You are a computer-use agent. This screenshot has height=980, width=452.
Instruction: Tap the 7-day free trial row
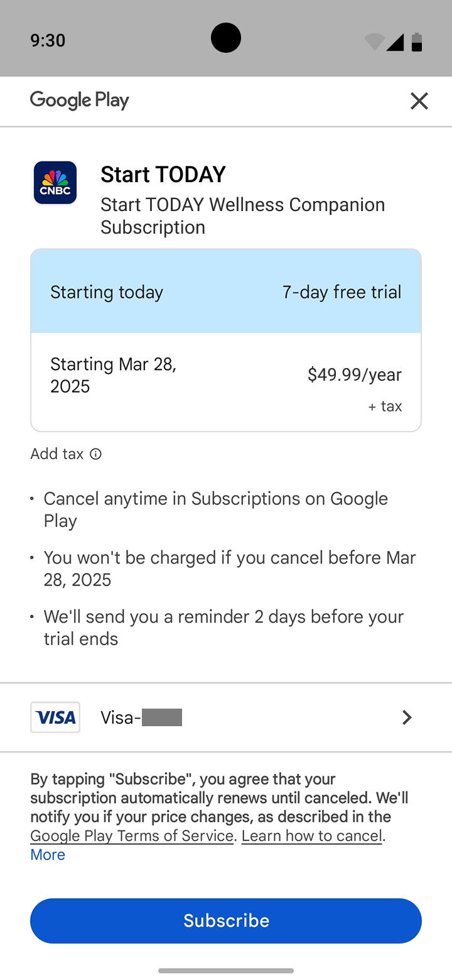(x=226, y=291)
